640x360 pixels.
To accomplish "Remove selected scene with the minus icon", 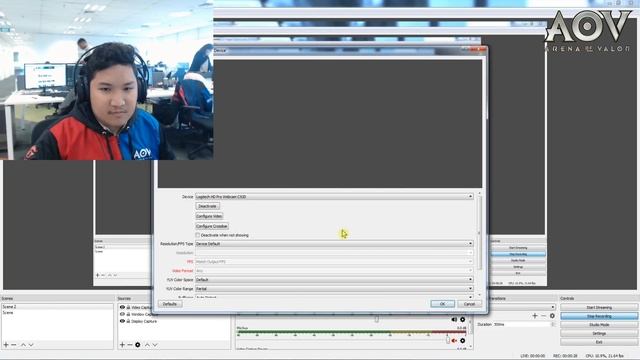I will 14,345.
